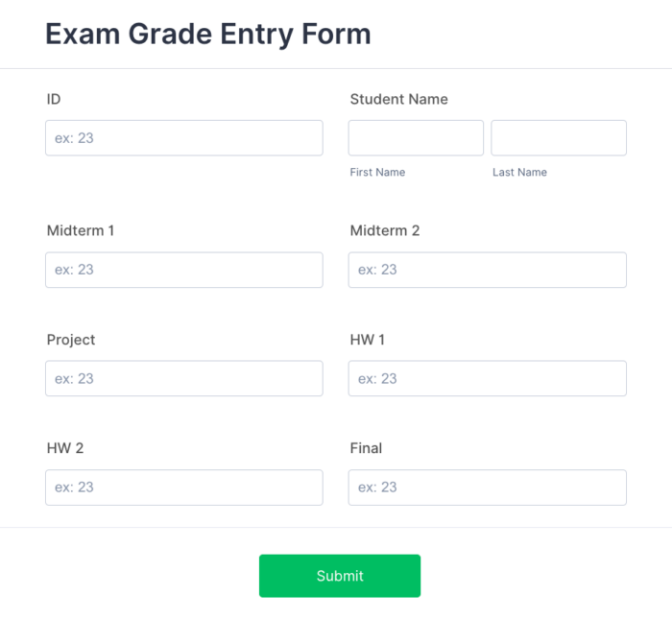672x619 pixels.
Task: Click the "Student Name" label text
Action: point(398,99)
